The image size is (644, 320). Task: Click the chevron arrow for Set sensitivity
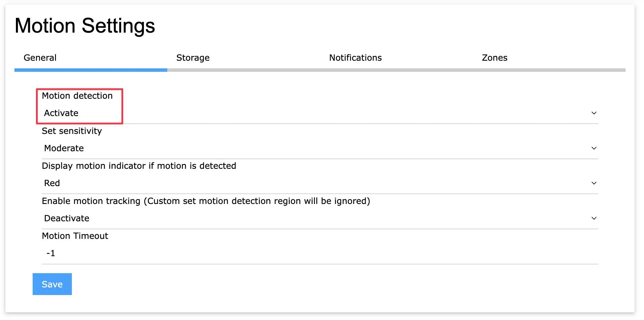(594, 148)
